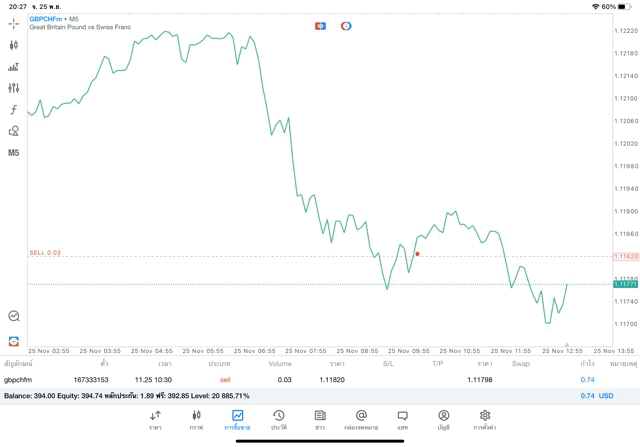Image resolution: width=640 pixels, height=447 pixels.
Task: Open the indicators list icon
Action: pyautogui.click(x=14, y=67)
